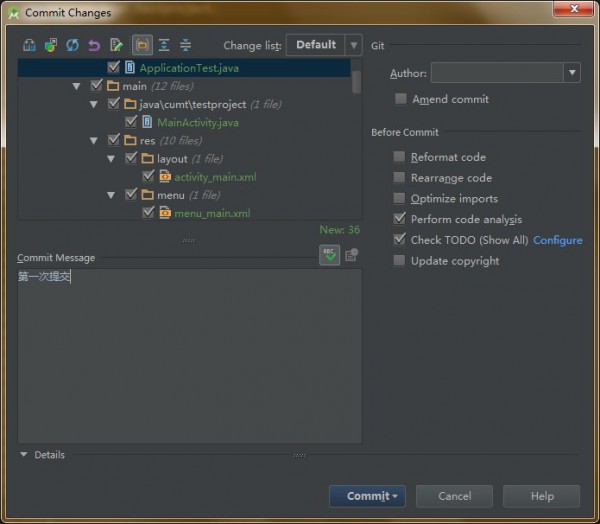
Task: Click the ApplicationTest.java file icon
Action: [x=130, y=68]
